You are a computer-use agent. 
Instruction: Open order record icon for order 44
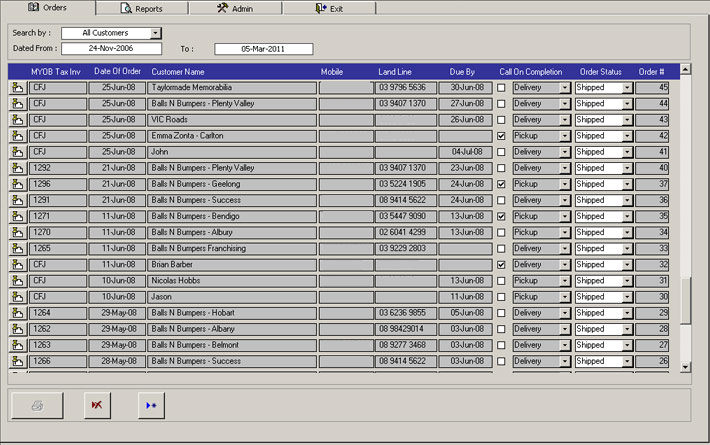[x=18, y=104]
